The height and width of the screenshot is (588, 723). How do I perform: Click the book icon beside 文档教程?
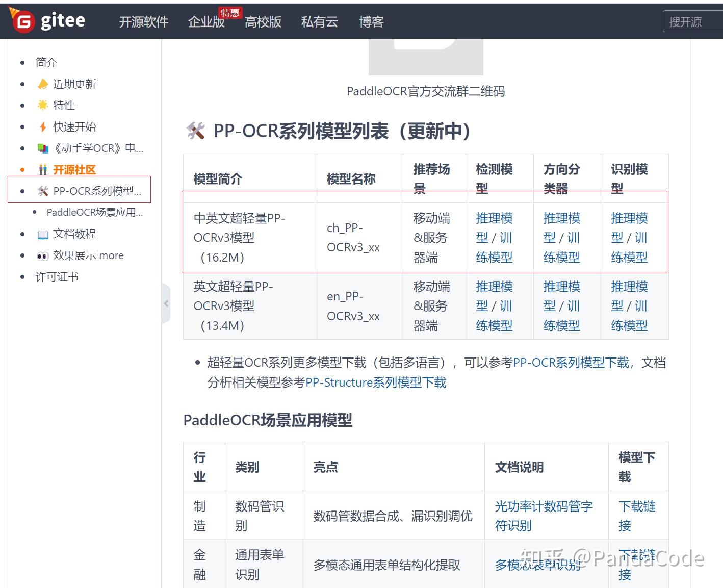pos(42,234)
